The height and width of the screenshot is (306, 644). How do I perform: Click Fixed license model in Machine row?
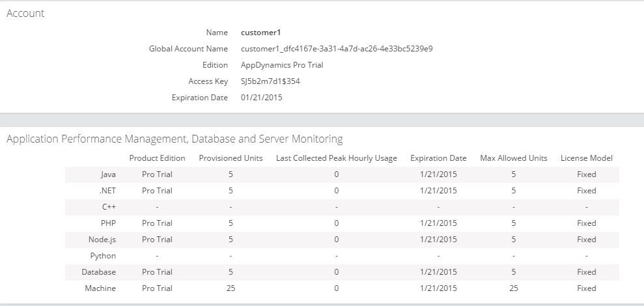(x=587, y=288)
